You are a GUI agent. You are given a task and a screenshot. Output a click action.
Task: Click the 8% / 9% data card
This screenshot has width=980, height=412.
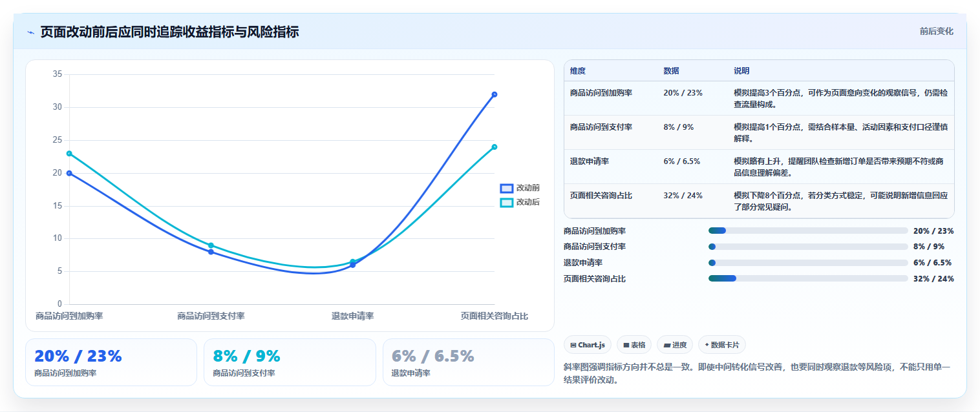pyautogui.click(x=290, y=362)
